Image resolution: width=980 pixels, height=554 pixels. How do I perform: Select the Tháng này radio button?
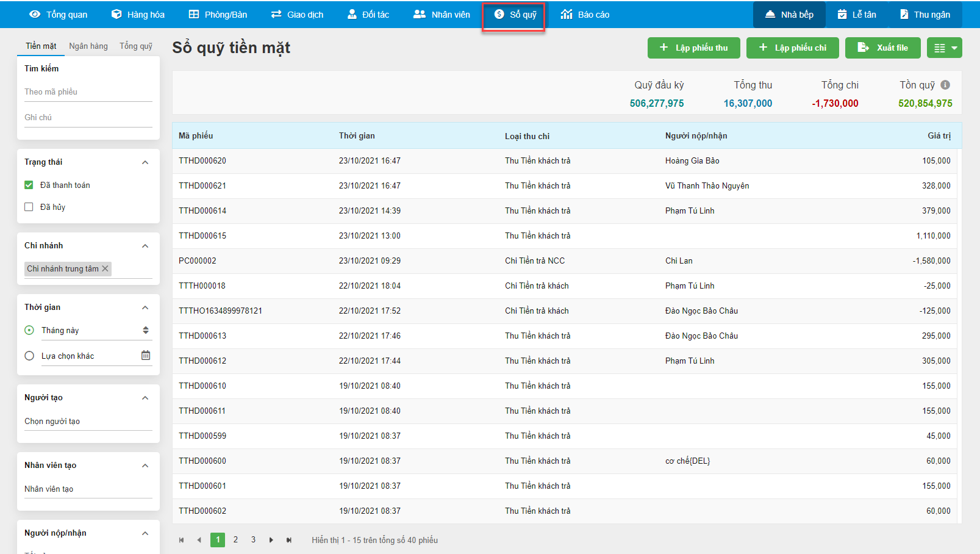(29, 330)
